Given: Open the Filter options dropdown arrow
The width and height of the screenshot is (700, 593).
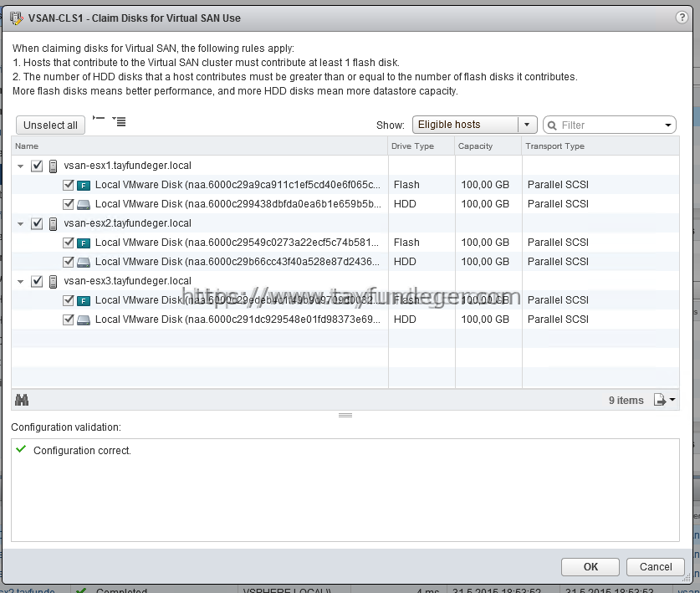Looking at the screenshot, I should tap(668, 125).
